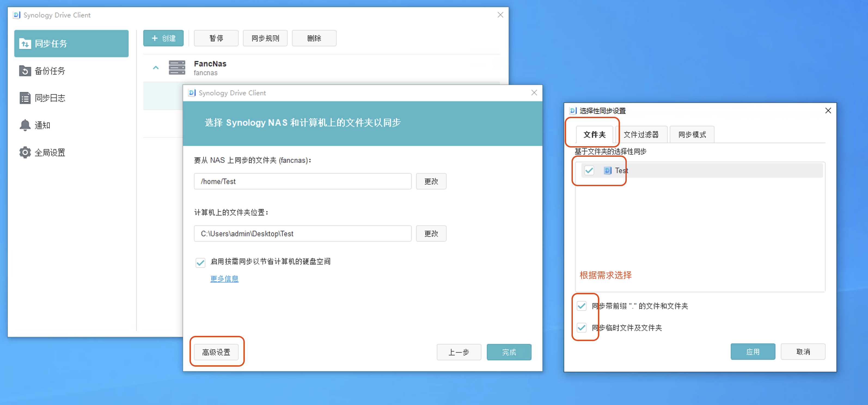The image size is (868, 405).
Task: Click the Drive logo in 选择性同步设置 title bar
Action: tap(573, 111)
